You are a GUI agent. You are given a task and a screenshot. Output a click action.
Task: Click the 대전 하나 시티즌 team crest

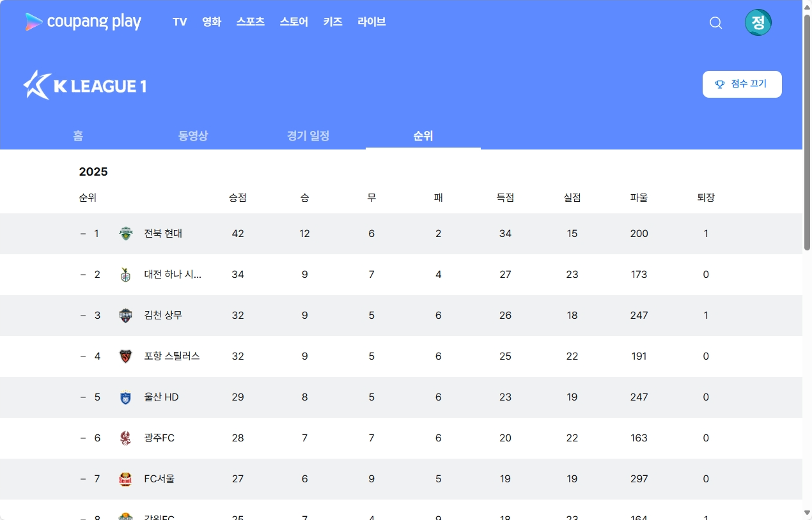tap(126, 275)
